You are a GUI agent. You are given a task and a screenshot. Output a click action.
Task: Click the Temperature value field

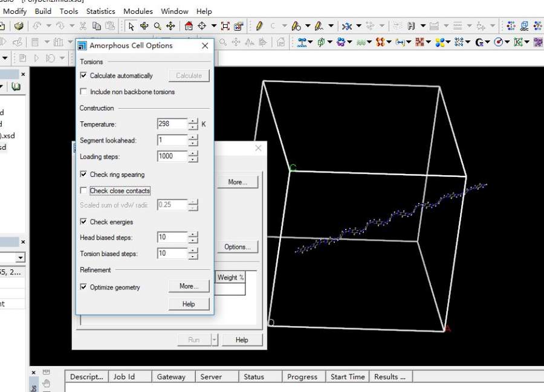coord(172,124)
